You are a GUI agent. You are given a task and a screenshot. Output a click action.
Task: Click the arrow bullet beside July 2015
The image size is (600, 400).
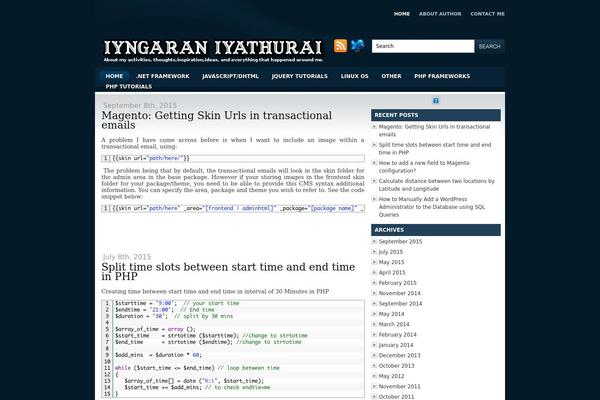(x=374, y=251)
